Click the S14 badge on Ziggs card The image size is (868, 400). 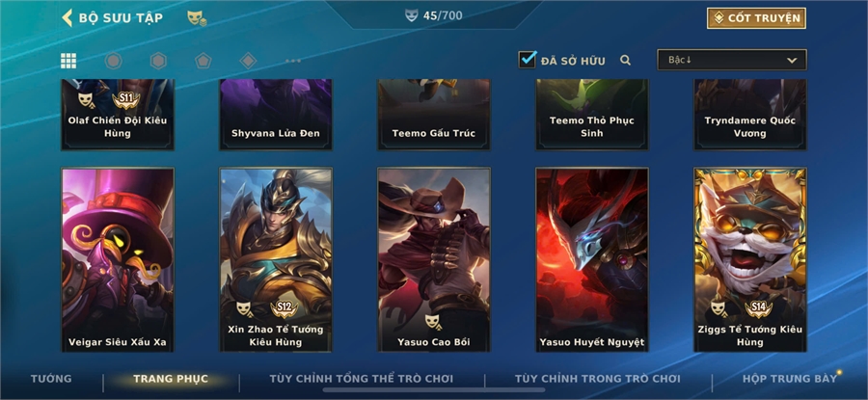click(758, 307)
